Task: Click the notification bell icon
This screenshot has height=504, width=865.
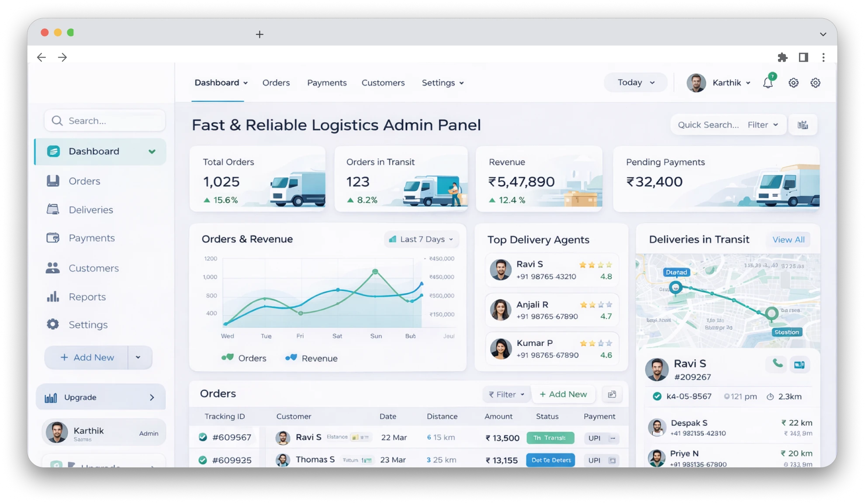Action: 768,83
